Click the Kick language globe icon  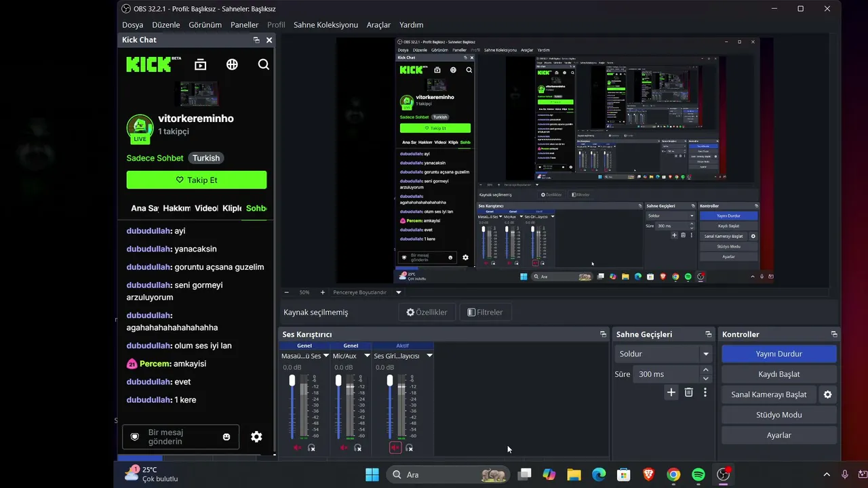click(232, 64)
